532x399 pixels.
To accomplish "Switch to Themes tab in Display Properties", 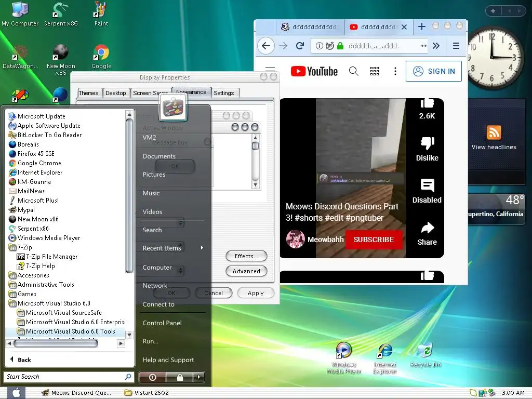I will [x=88, y=93].
